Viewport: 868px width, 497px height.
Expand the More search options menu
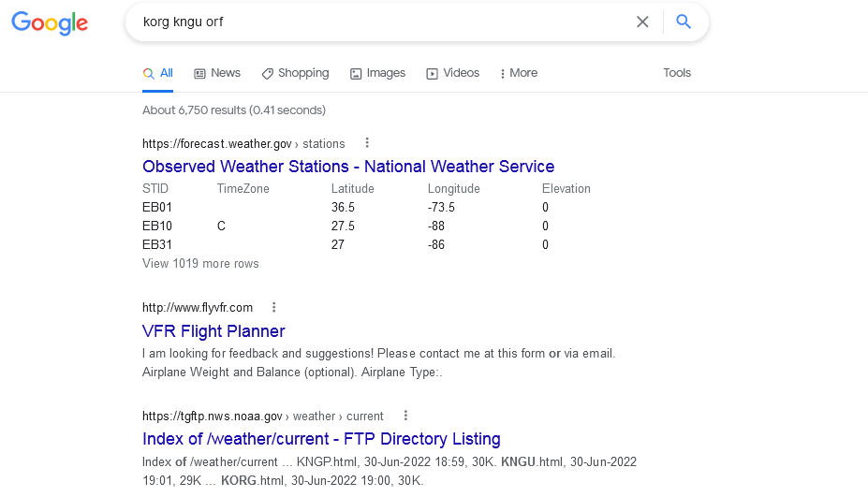(x=518, y=73)
